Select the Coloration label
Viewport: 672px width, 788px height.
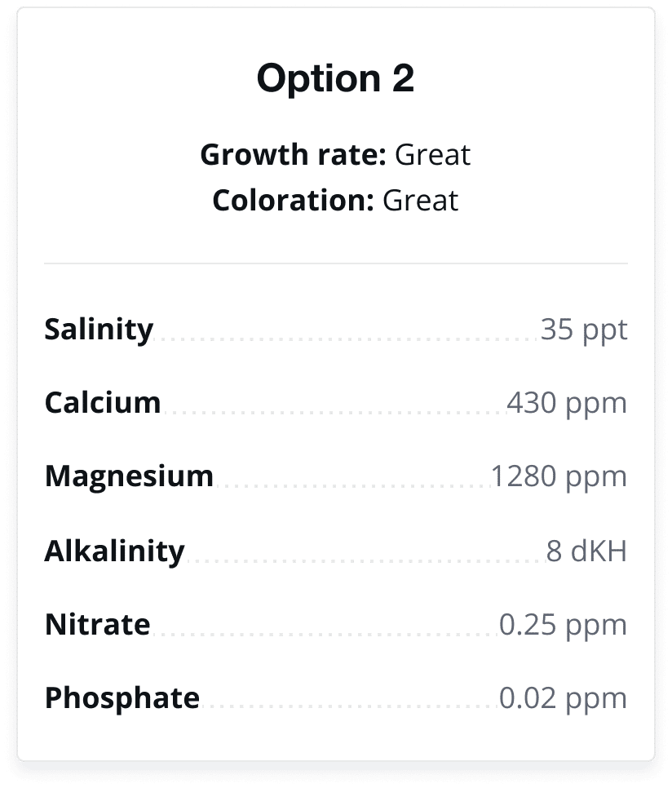(x=294, y=200)
